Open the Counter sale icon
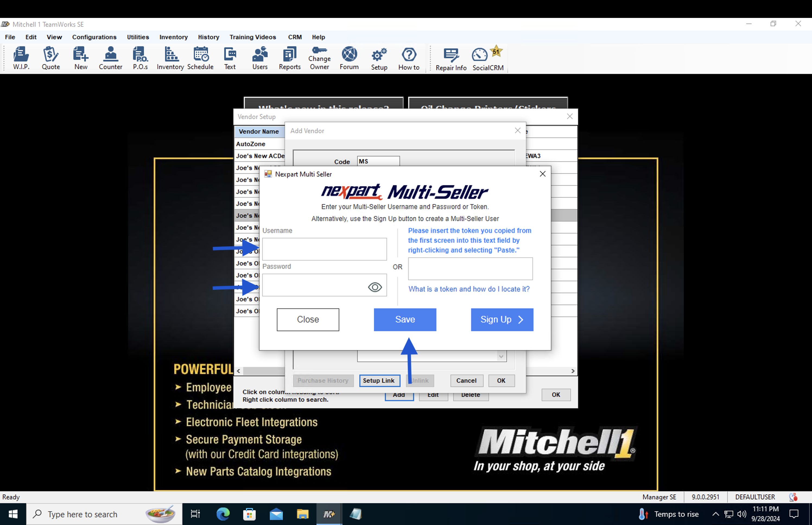Viewport: 812px width, 525px height. click(x=110, y=58)
